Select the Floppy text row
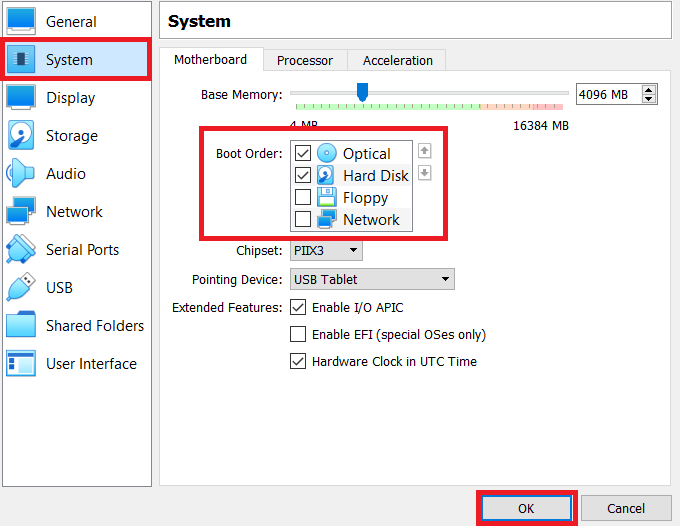This screenshot has height=526, width=680. click(x=365, y=198)
